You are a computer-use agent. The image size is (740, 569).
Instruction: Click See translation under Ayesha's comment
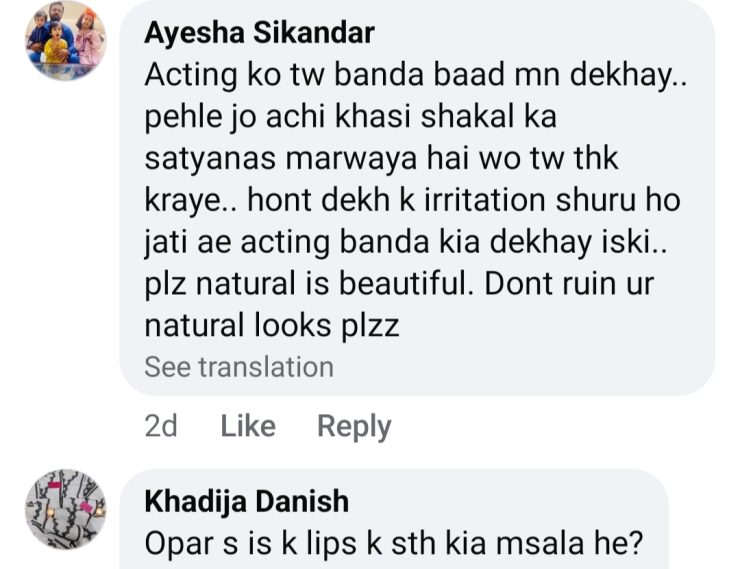(239, 367)
